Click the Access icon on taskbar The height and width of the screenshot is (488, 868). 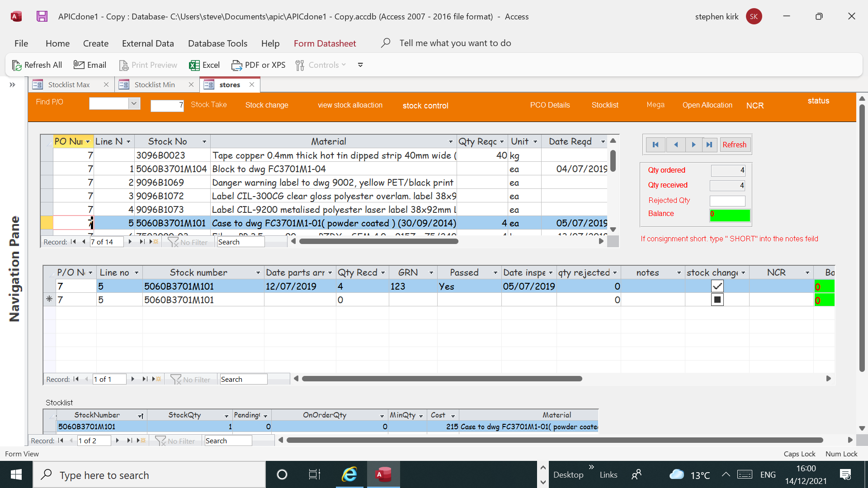point(383,474)
